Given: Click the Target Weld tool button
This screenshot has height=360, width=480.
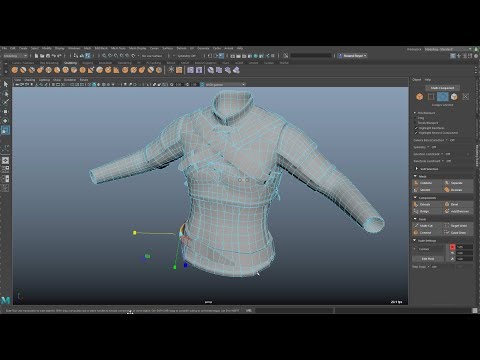Looking at the screenshot, I should (x=458, y=226).
